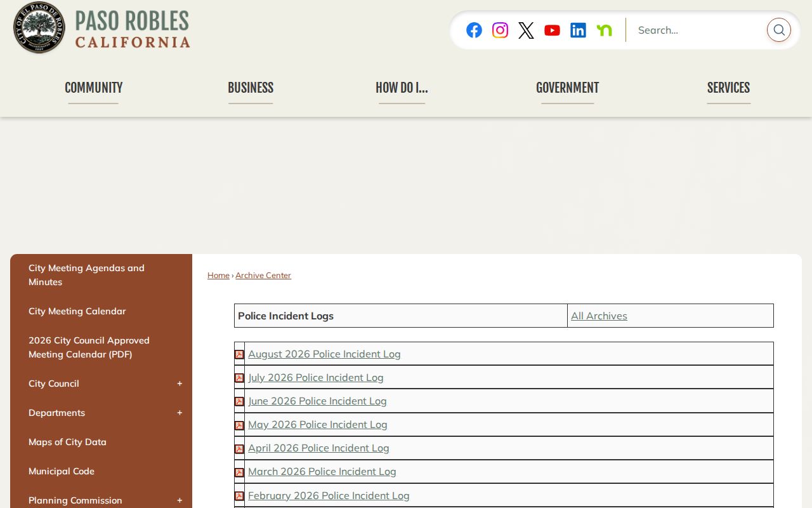
Task: Expand the City Council sidebar submenu
Action: coord(180,384)
